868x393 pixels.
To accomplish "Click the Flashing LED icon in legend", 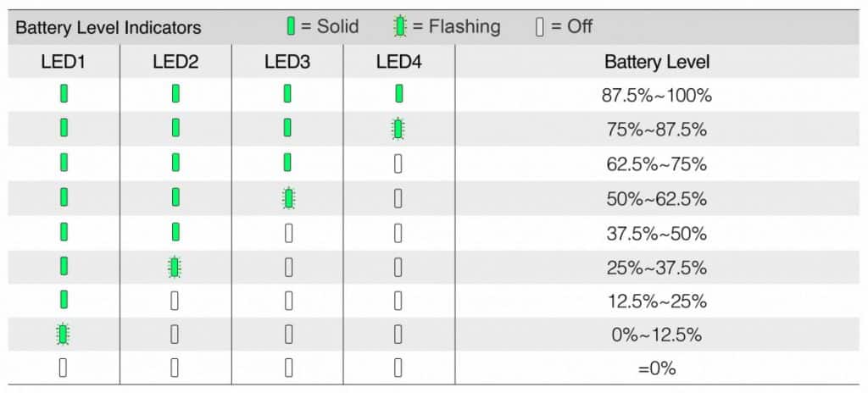I will pyautogui.click(x=400, y=26).
